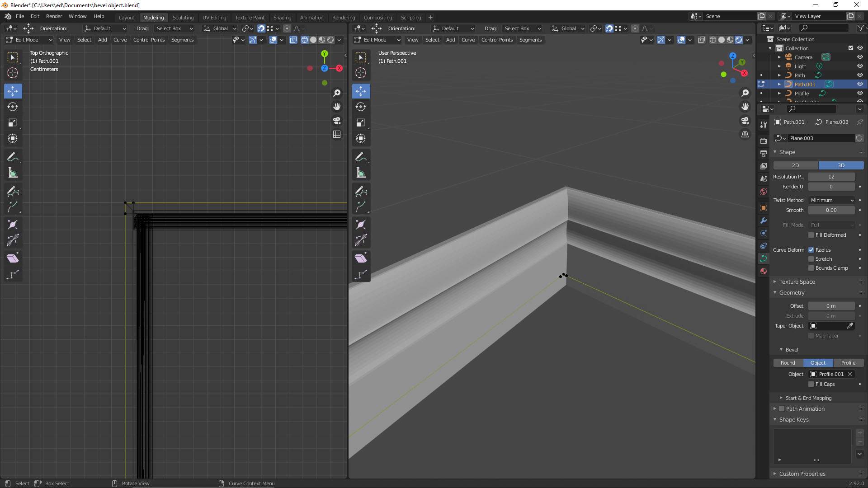
Task: Set bevel mode to Round
Action: (788, 363)
